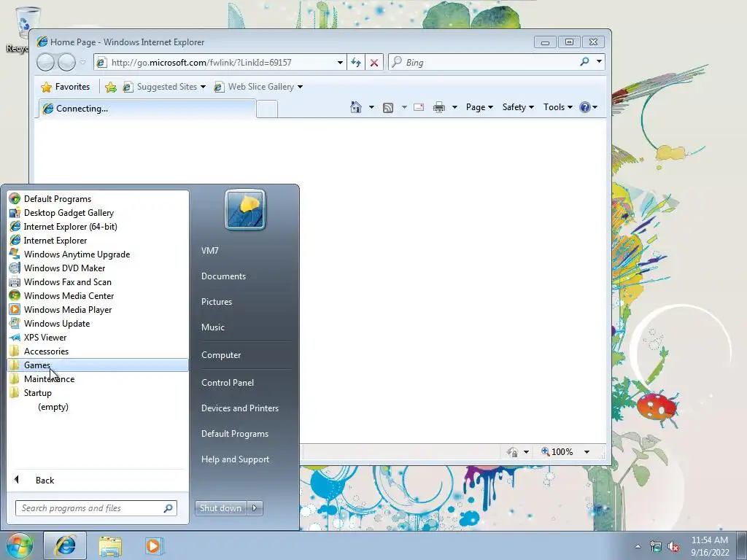Viewport: 747px width, 560px height.
Task: Click the RSS Feeds icon
Action: pos(388,108)
